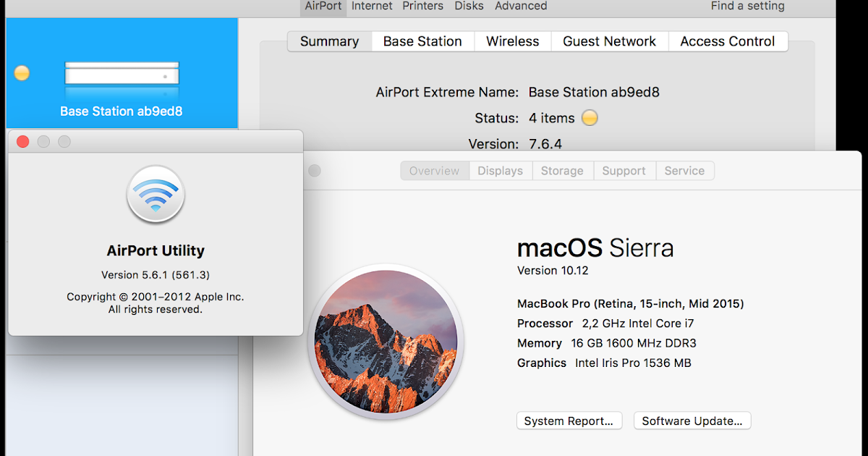Select the Support tab in About This Mac
The height and width of the screenshot is (456, 868).
tap(624, 171)
